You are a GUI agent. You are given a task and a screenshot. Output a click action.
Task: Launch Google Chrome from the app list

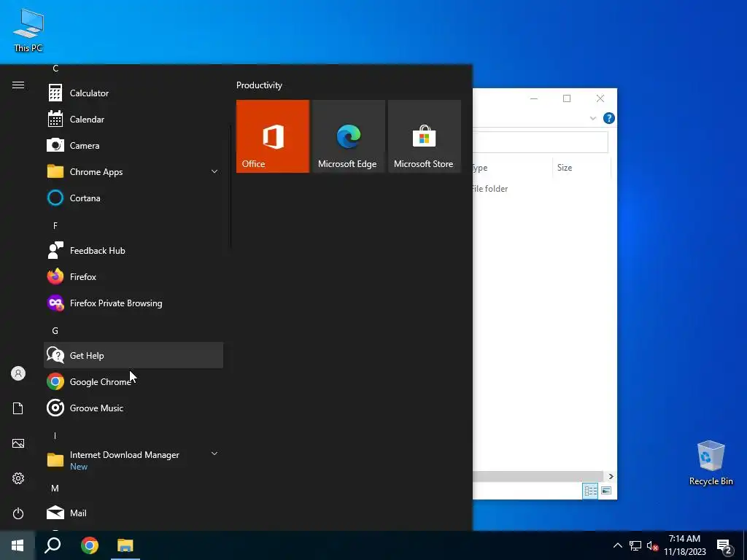tap(133, 381)
